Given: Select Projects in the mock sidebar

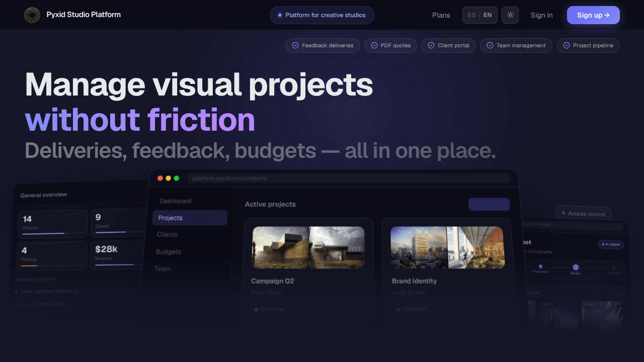Looking at the screenshot, I should coord(190,218).
